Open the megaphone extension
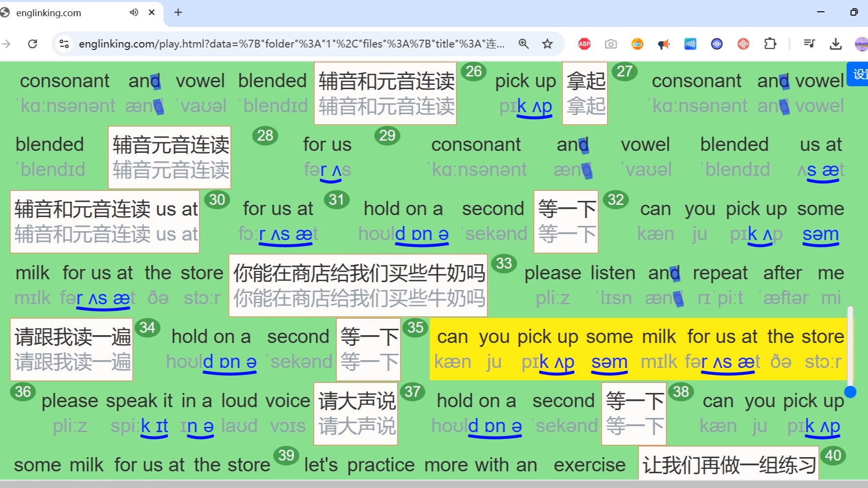 click(664, 44)
